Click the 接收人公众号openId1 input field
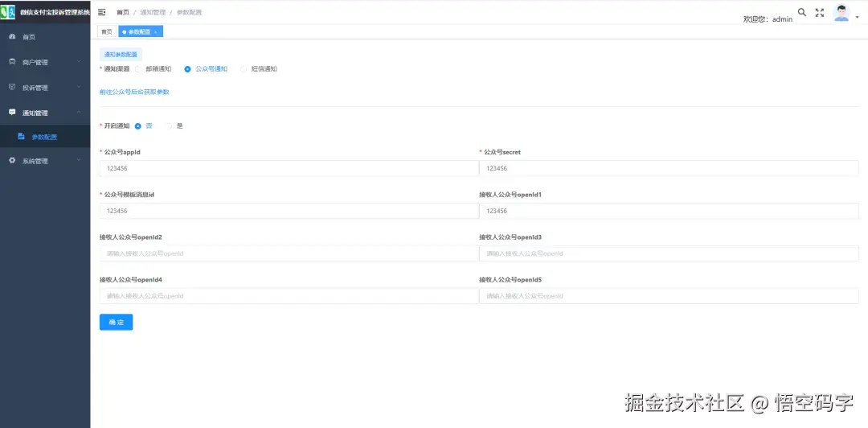The width and height of the screenshot is (868, 428). click(x=669, y=211)
